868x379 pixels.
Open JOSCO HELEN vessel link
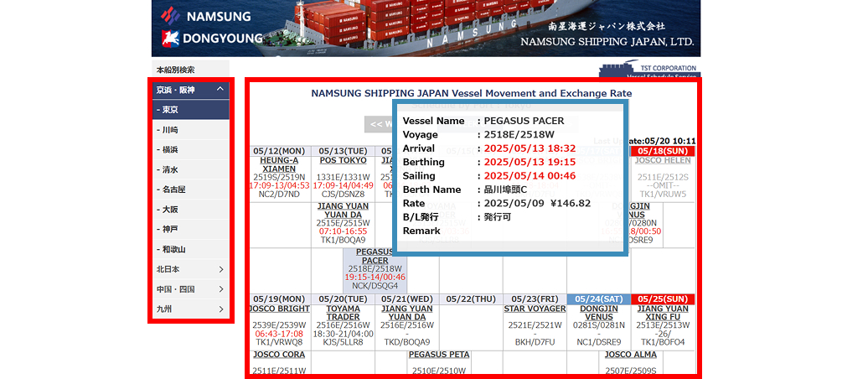(663, 160)
